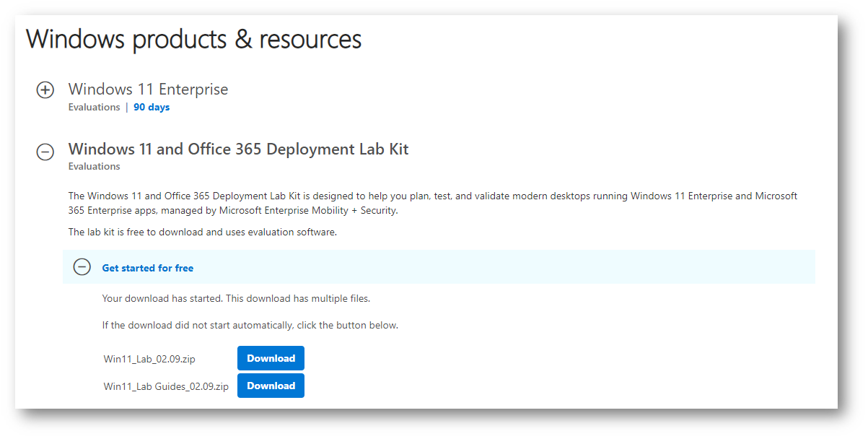
Task: Click the Windows products & resources title
Action: [x=194, y=38]
